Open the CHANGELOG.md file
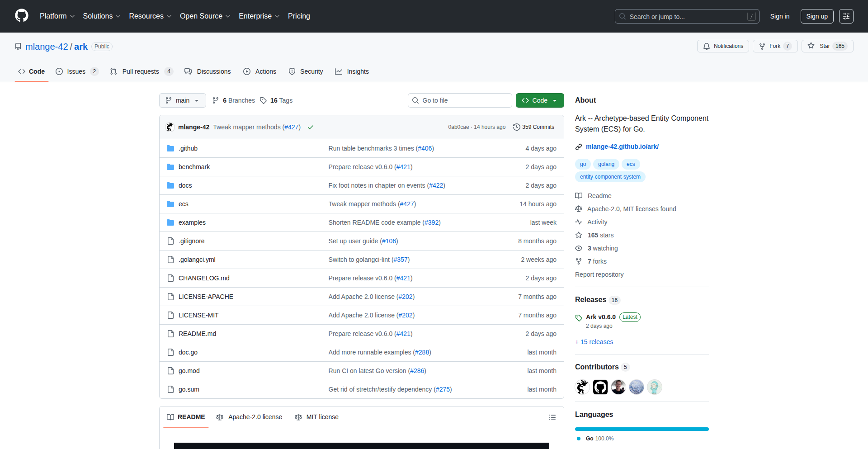The image size is (868, 449). (x=204, y=278)
